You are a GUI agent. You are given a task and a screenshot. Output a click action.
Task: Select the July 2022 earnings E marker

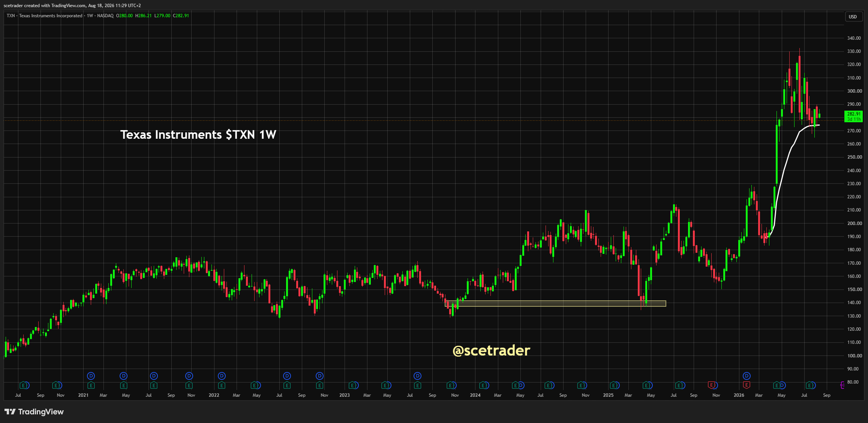(x=287, y=385)
